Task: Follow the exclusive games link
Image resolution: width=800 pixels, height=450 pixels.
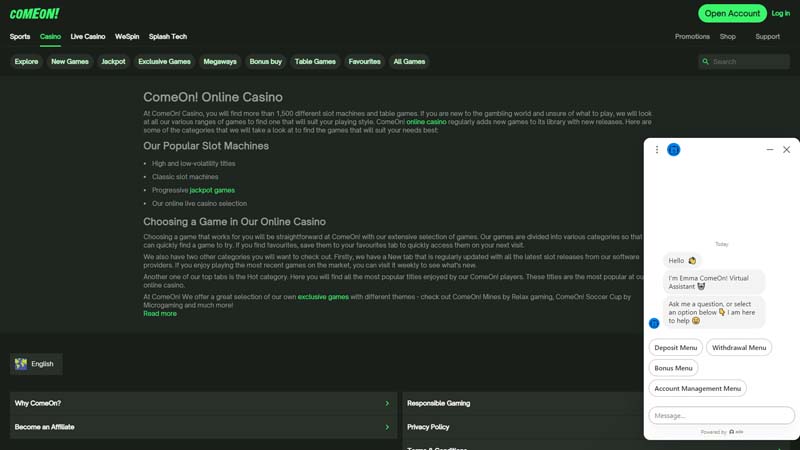Action: click(323, 297)
